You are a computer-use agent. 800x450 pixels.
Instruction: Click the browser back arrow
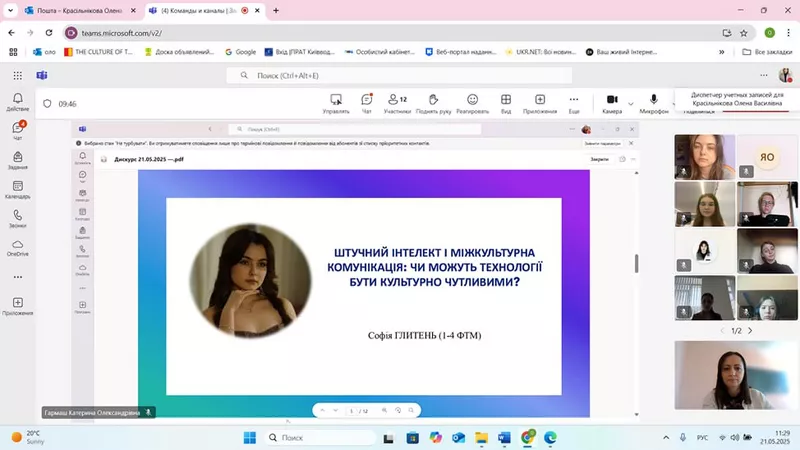12,33
